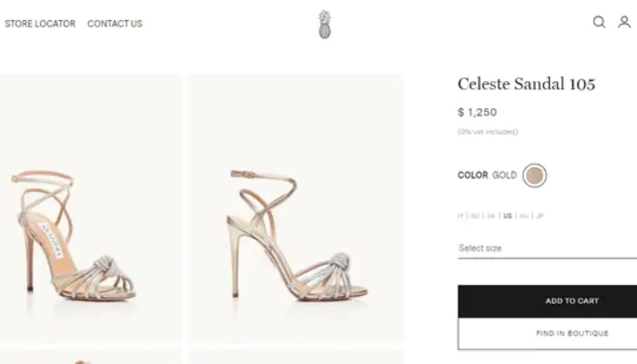637x364 pixels.
Task: Open the Contact Us page
Action: [115, 24]
